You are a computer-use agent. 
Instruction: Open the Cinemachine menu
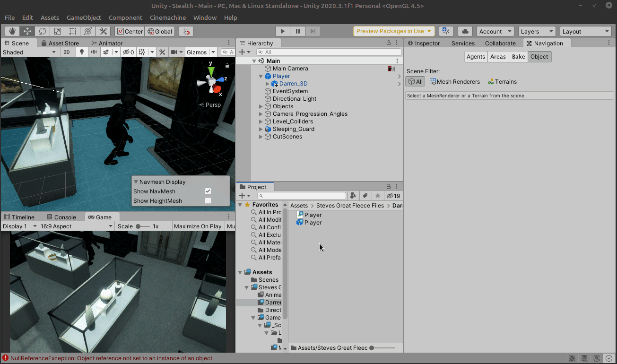pos(167,17)
